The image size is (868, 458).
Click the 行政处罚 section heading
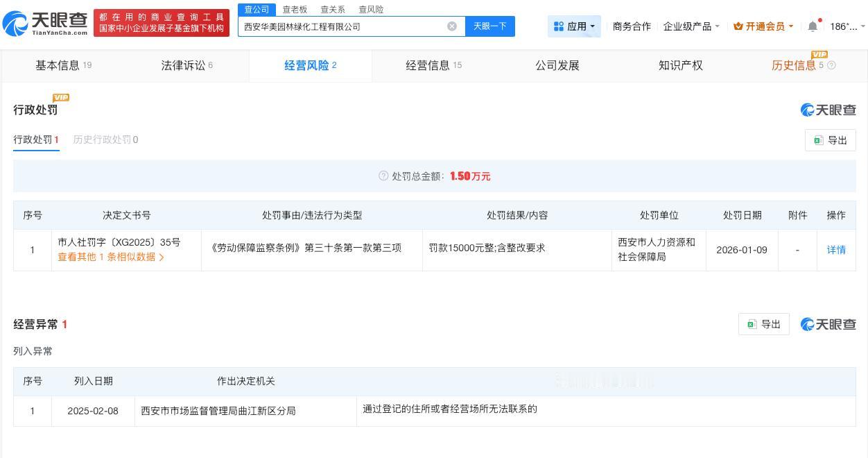click(35, 110)
